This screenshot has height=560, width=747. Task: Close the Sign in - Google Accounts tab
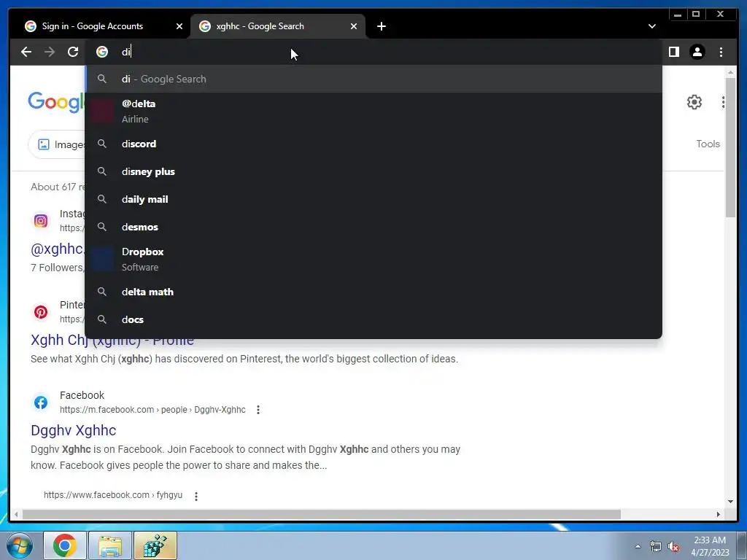(x=179, y=26)
